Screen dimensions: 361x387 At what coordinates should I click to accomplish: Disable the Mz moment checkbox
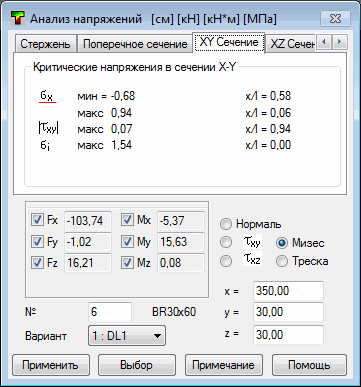point(127,263)
